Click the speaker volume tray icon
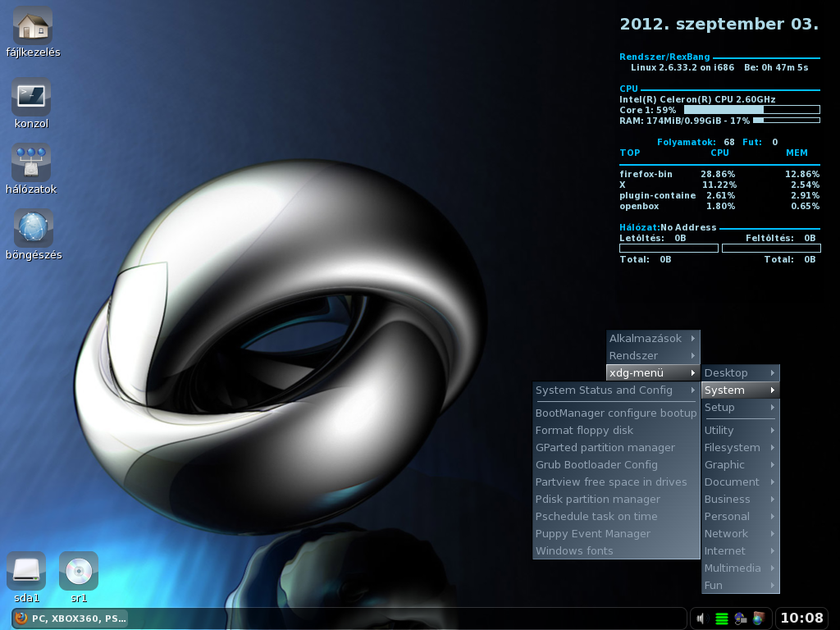Screen dimensions: 840x630 [x=702, y=619]
